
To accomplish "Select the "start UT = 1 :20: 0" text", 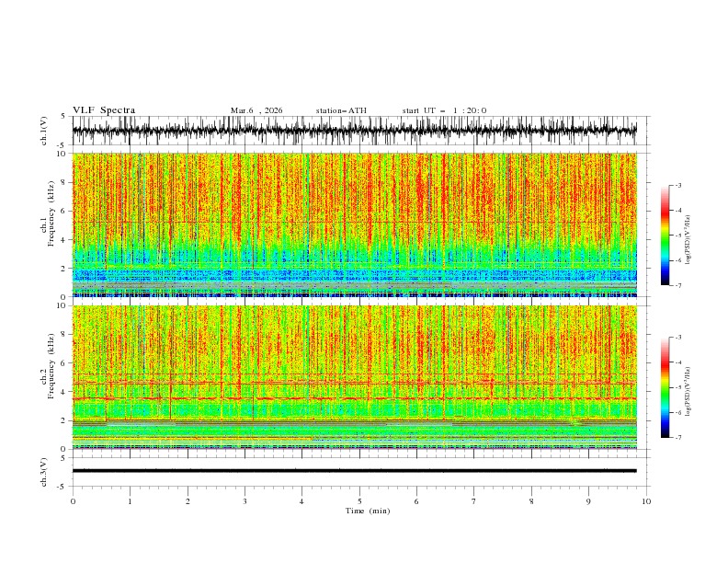I will (444, 110).
